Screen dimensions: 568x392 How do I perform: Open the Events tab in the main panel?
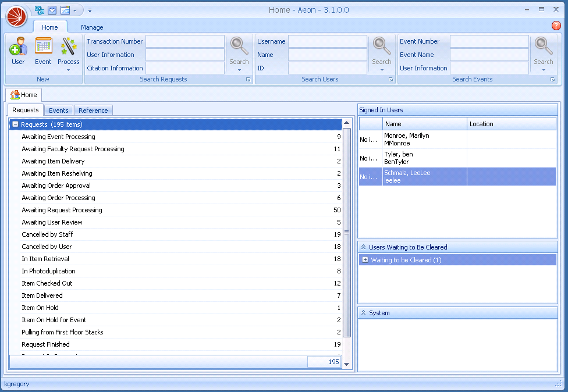coord(58,110)
